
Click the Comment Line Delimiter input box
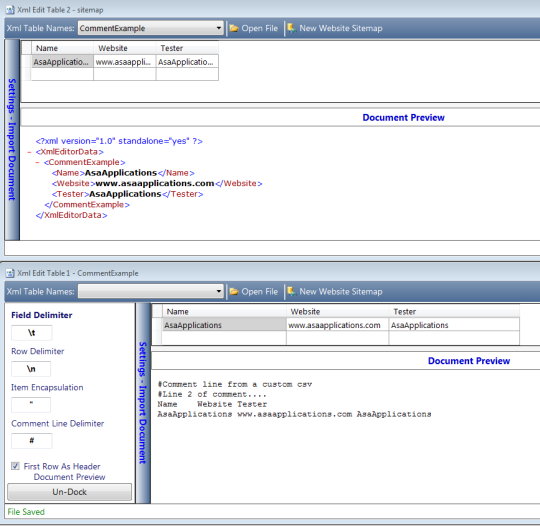[x=32, y=441]
